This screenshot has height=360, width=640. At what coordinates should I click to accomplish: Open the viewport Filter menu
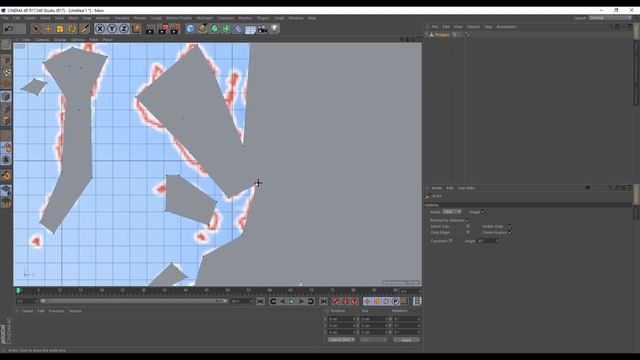(x=94, y=40)
